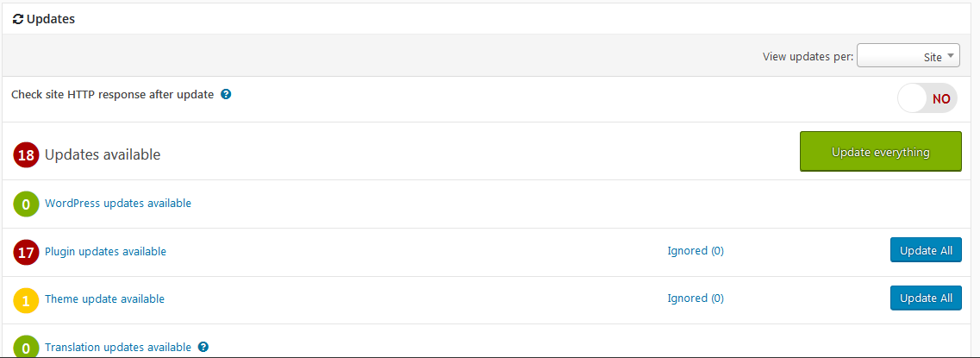Open WordPress updates available link
Screen dimensions: 980x358
point(118,204)
